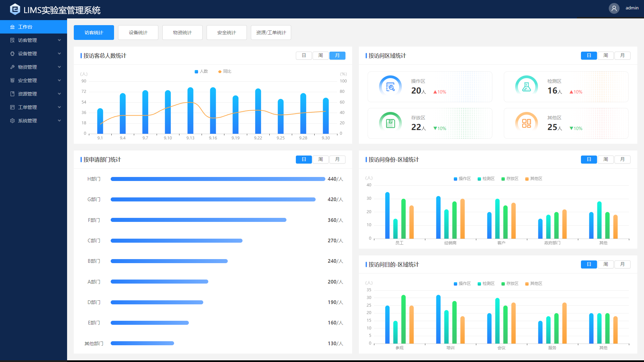Toggle the 同比 orange legend swatch
644x362 pixels.
click(220, 72)
